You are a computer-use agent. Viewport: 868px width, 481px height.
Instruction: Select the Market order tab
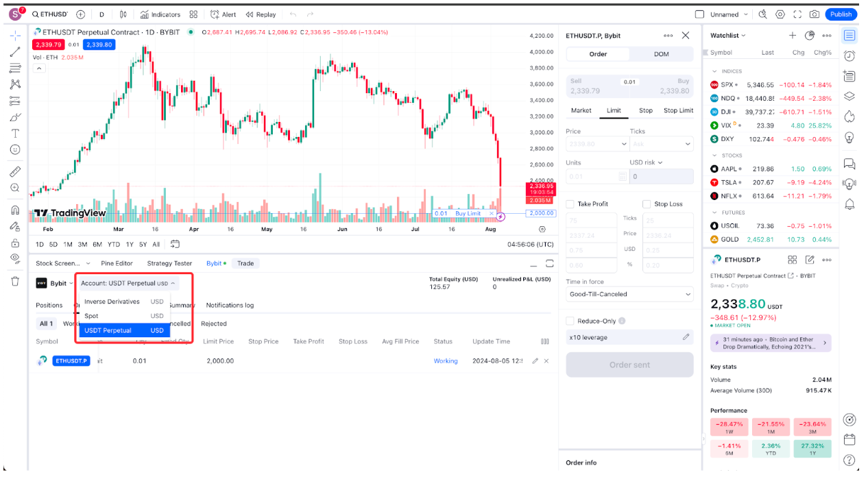[x=581, y=110]
